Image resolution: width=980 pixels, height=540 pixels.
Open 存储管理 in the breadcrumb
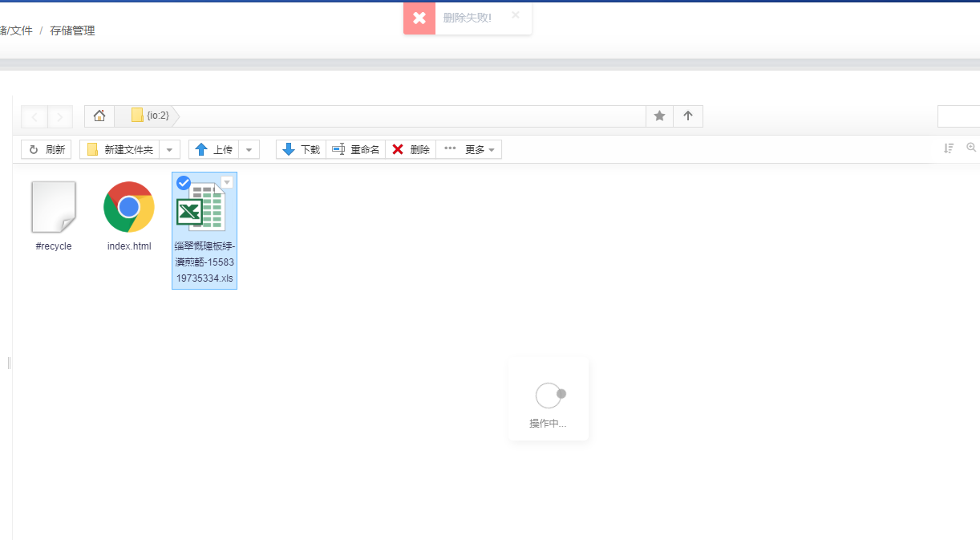point(72,30)
